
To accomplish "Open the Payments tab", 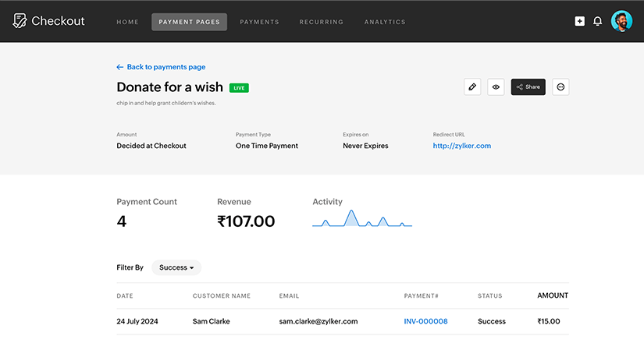I will [x=259, y=22].
